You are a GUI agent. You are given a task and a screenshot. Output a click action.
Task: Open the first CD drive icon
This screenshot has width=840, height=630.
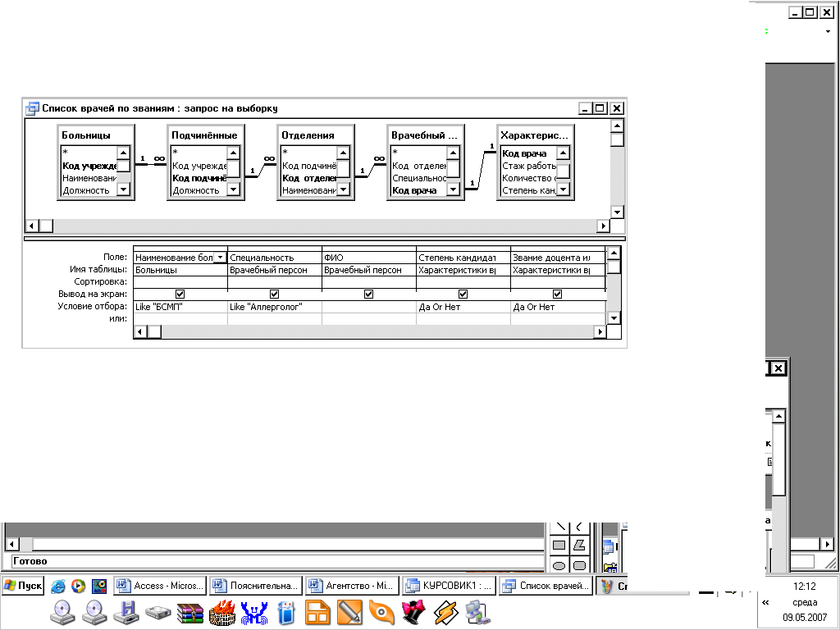[62, 613]
